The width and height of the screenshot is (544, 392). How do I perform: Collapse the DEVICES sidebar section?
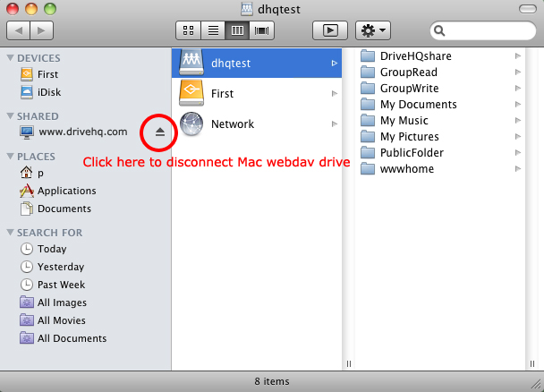(11, 58)
